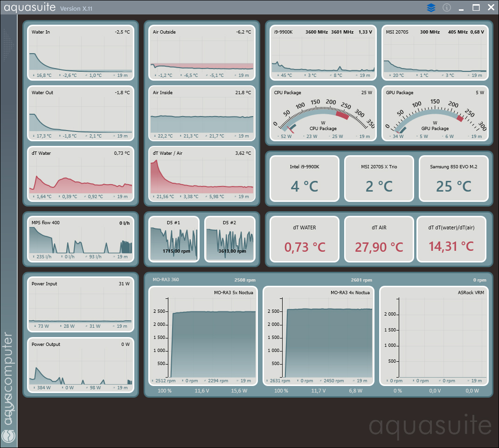Viewport: 499px width, 448px height.
Task: Click the D5 #2 pump rpm chart
Action: [x=230, y=239]
